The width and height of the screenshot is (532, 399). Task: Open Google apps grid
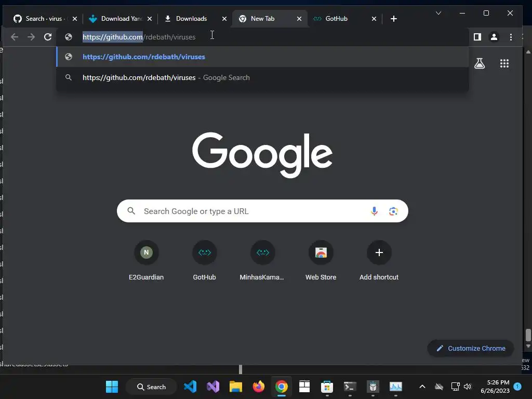pos(504,63)
